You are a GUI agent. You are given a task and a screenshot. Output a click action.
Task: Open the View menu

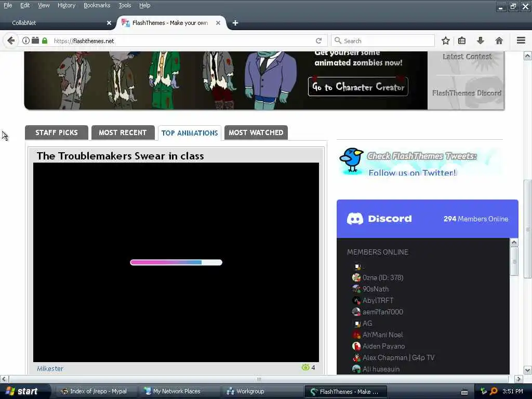click(44, 5)
